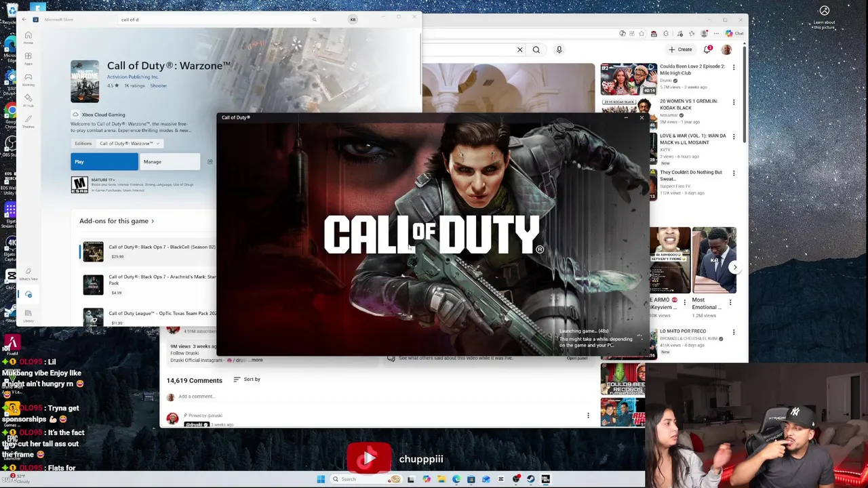The image size is (868, 488).
Task: Open Recycle Bin desktop icon
Action: (x=9, y=14)
